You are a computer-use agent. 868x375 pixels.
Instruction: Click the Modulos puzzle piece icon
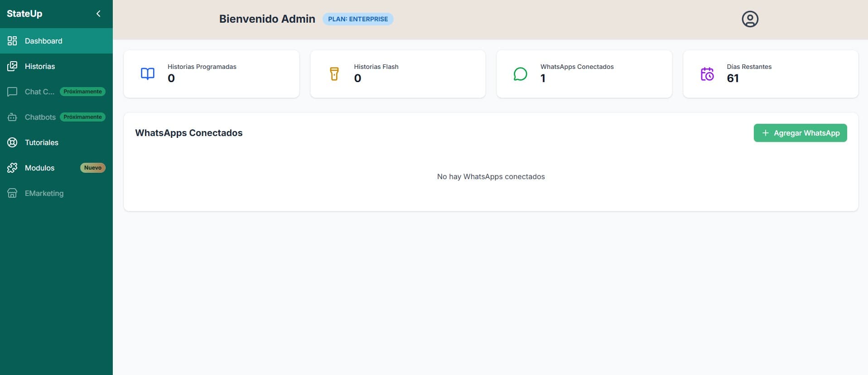12,168
